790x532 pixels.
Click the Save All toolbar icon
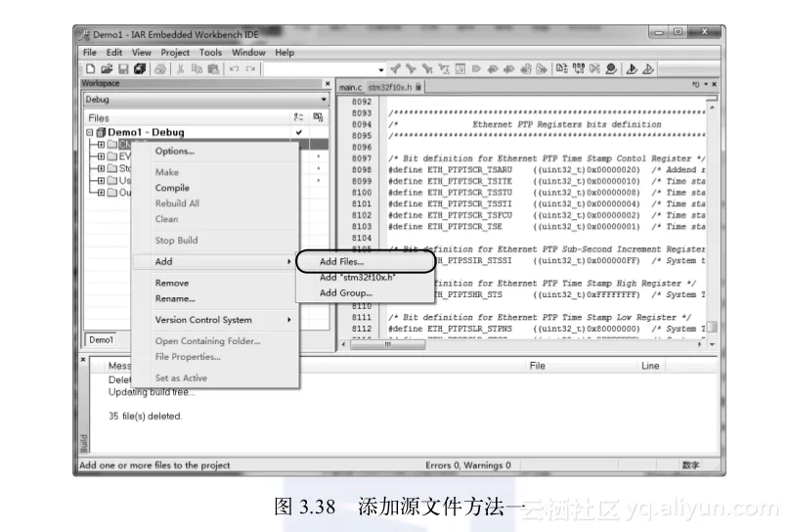(140, 69)
